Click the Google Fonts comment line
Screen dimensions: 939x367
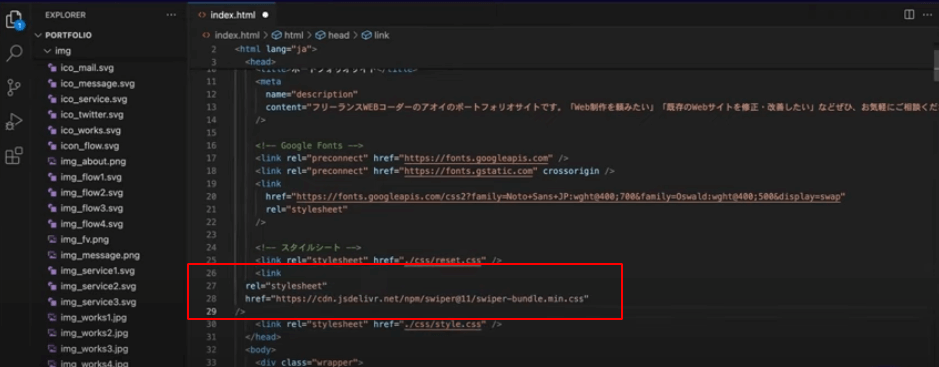point(310,145)
